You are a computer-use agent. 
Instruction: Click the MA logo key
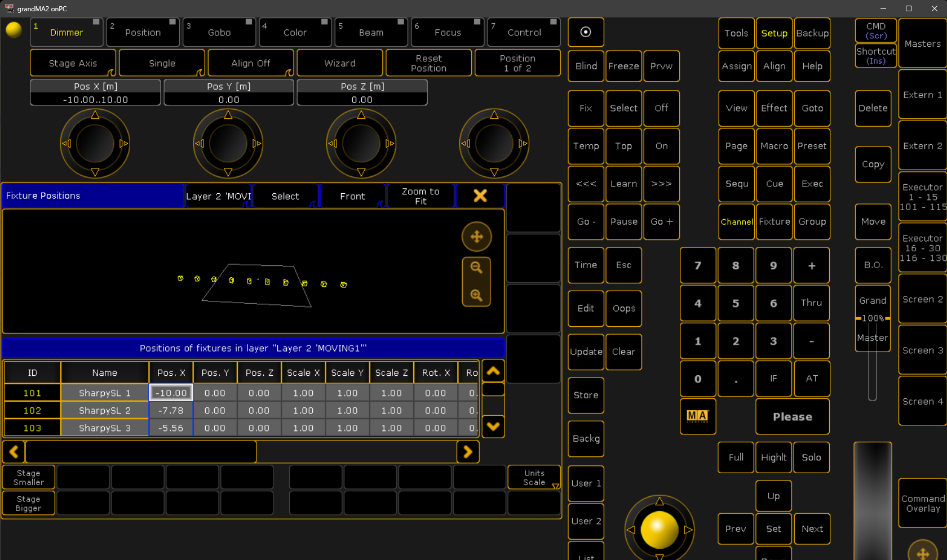(x=698, y=416)
